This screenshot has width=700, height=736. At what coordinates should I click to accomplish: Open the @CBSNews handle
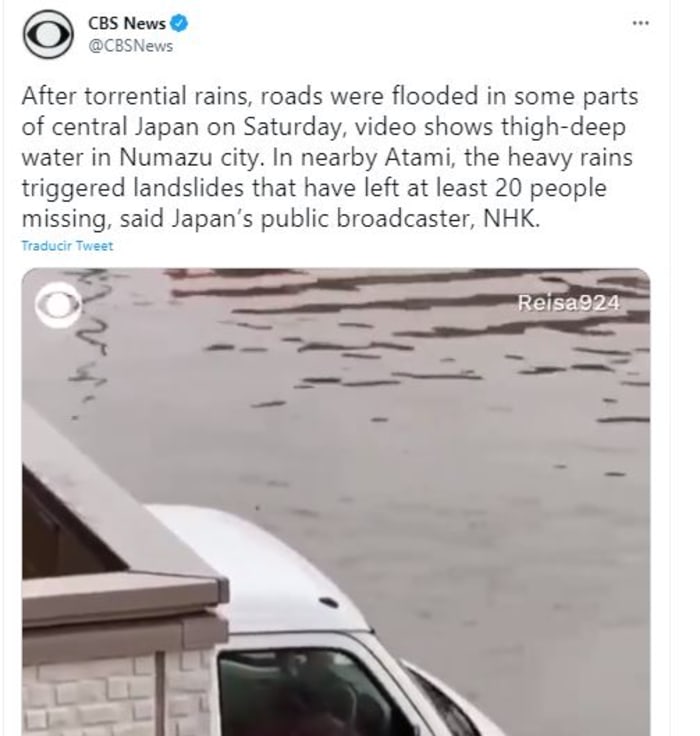(131, 46)
